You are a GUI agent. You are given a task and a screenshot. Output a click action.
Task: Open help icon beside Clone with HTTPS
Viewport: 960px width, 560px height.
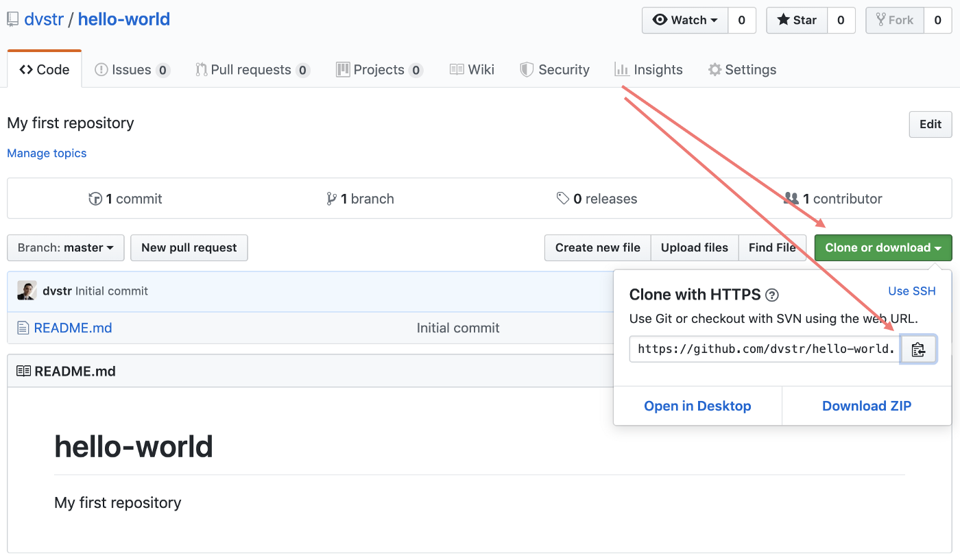tap(772, 295)
